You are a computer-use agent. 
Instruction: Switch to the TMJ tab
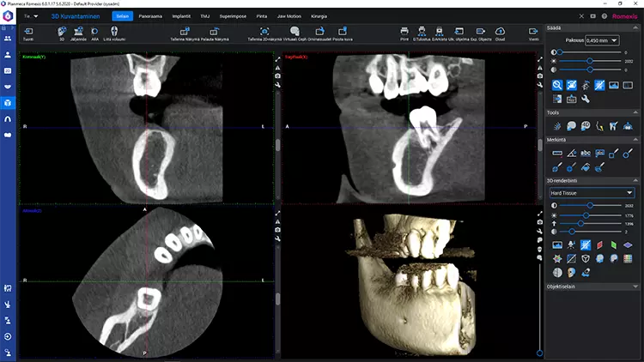click(205, 16)
